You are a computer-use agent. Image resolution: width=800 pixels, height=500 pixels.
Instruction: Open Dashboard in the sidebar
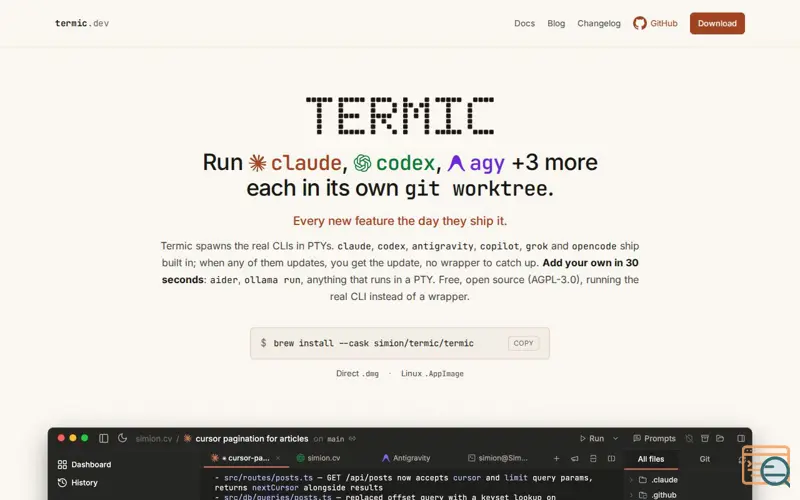click(84, 464)
